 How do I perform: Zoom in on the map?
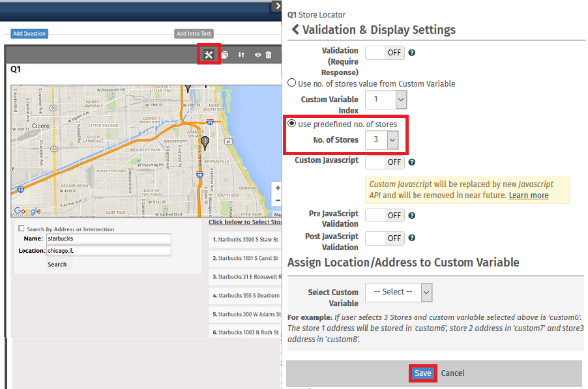tap(278, 188)
